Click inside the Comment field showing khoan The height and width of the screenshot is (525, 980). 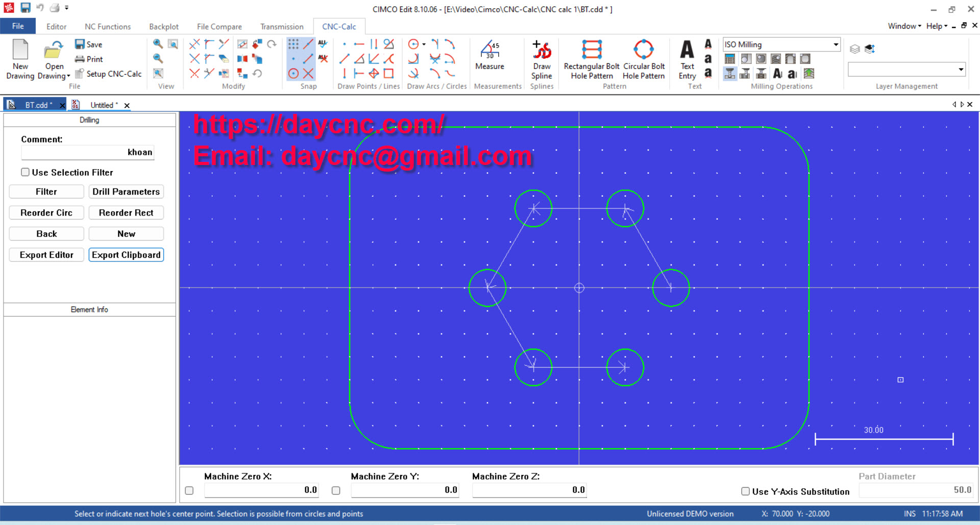[x=87, y=152]
